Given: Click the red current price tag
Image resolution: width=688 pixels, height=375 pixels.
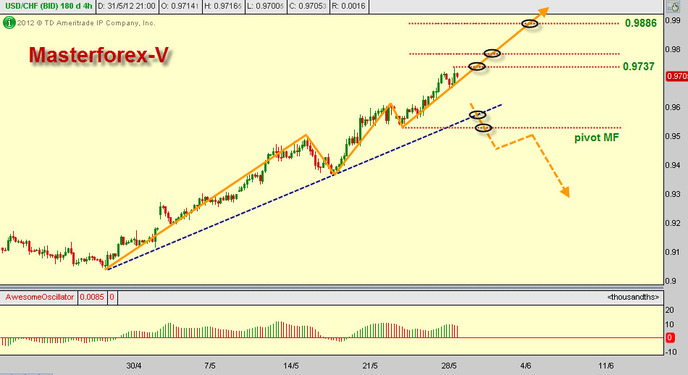Looking at the screenshot, I should pos(677,76).
